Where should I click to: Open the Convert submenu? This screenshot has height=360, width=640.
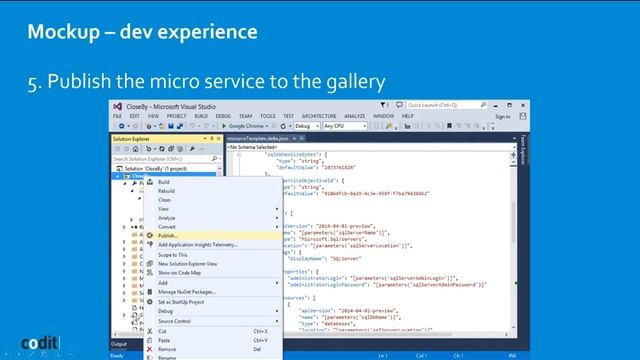coord(213,227)
